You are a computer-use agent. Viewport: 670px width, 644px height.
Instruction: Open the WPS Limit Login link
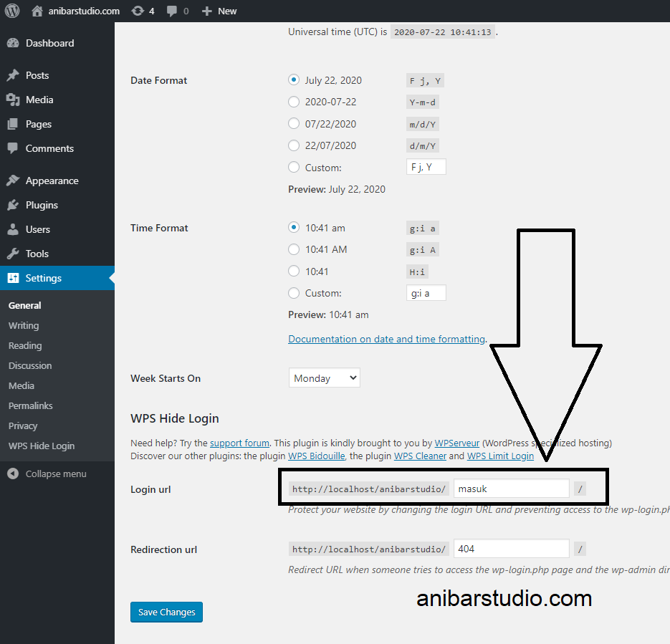(500, 456)
